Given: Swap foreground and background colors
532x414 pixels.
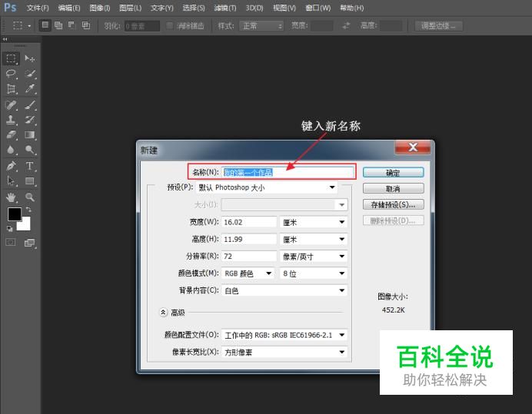Looking at the screenshot, I should (x=28, y=210).
